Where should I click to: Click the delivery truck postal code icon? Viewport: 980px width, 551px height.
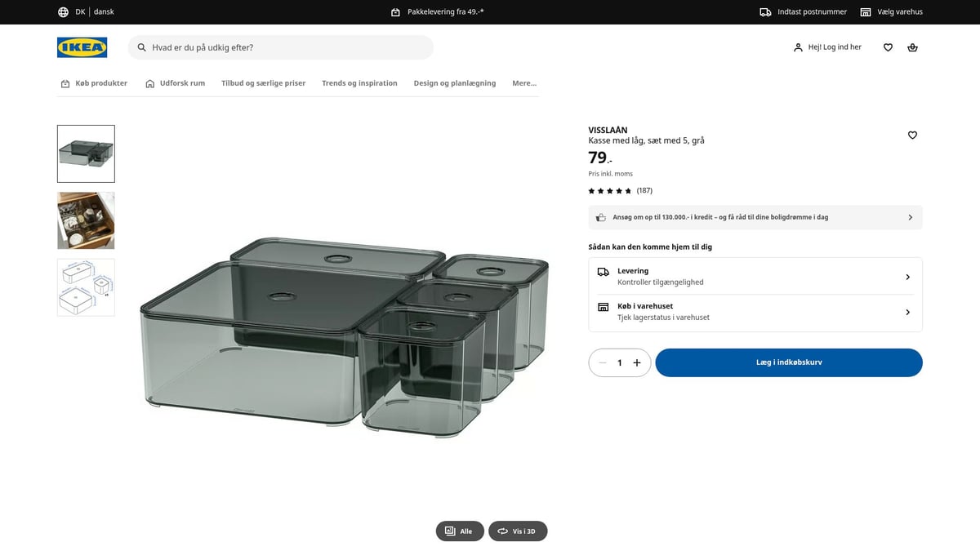click(x=765, y=12)
